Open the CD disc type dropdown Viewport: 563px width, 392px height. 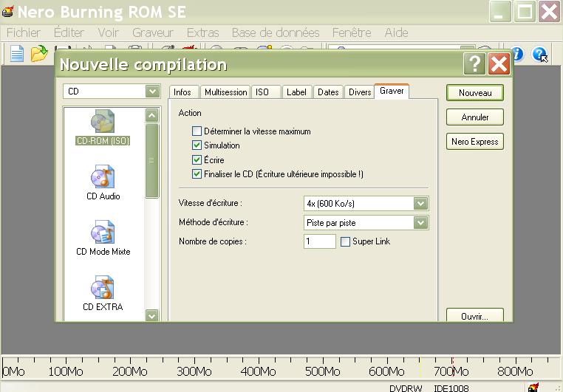(x=153, y=92)
